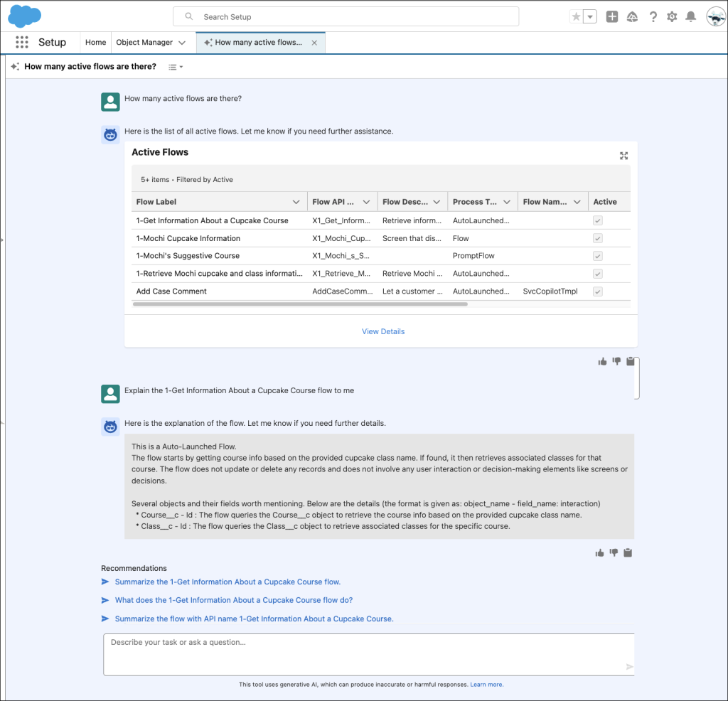728x701 pixels.
Task: Open the help question mark icon
Action: [653, 17]
